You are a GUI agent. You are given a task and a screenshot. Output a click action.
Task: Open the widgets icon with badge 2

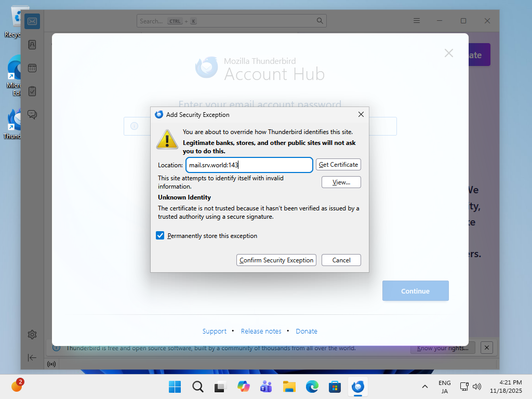tap(17, 386)
